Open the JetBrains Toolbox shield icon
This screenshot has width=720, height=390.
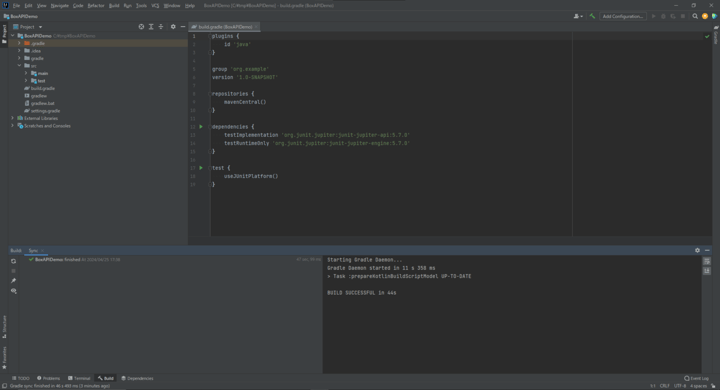pos(714,16)
